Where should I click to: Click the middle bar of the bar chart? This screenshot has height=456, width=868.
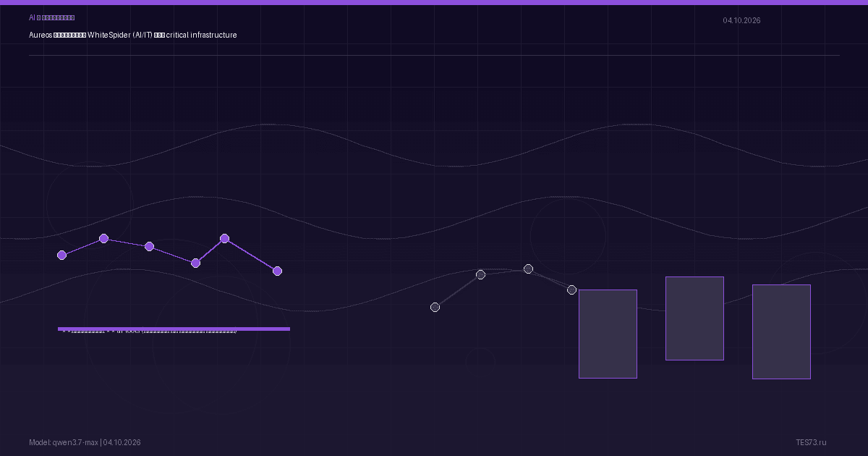[x=694, y=318]
